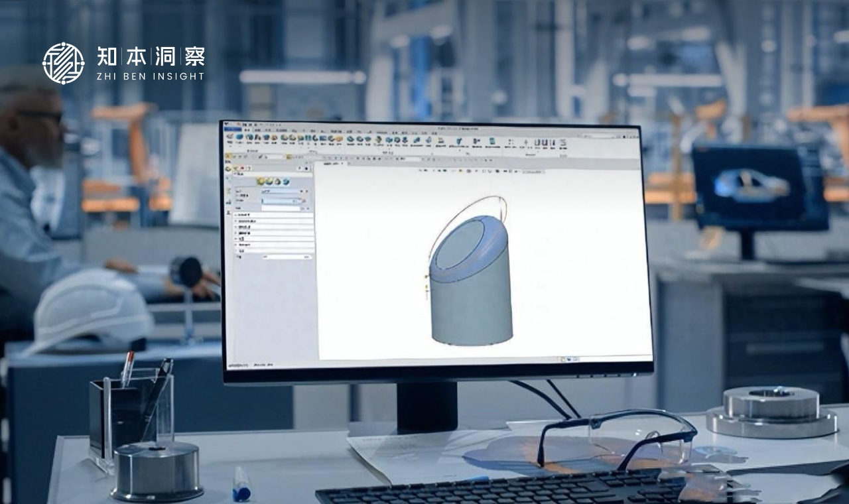Click the application logo in the title bar
849x504 pixels.
tap(227, 124)
